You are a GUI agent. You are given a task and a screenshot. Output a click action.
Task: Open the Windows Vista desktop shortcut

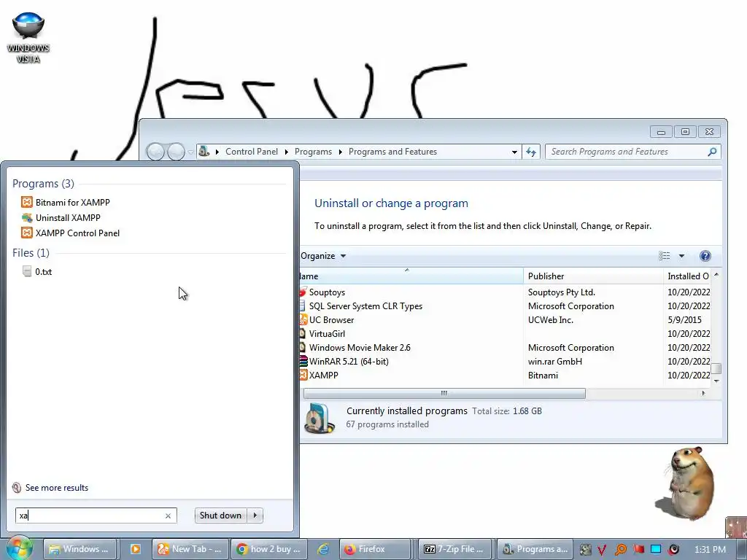tap(28, 38)
